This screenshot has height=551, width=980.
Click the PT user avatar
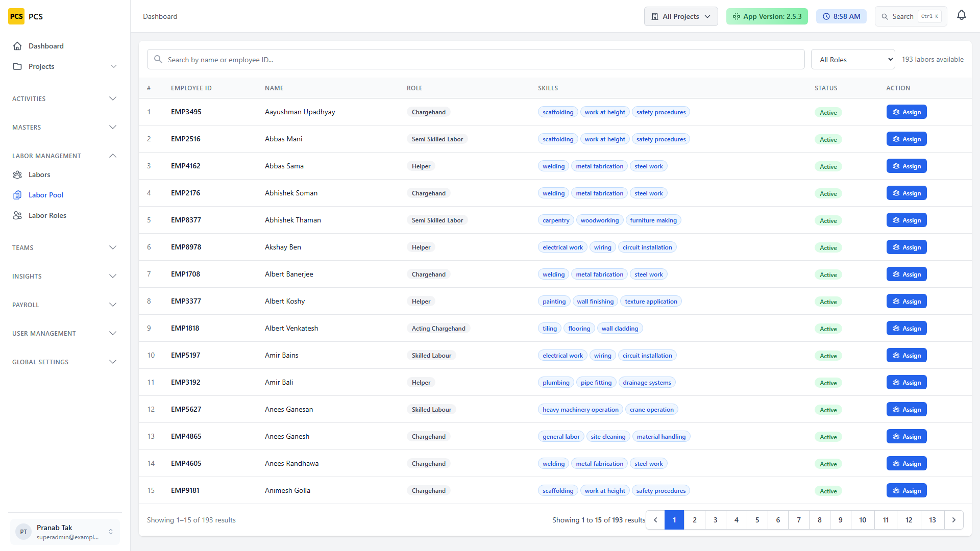23,532
